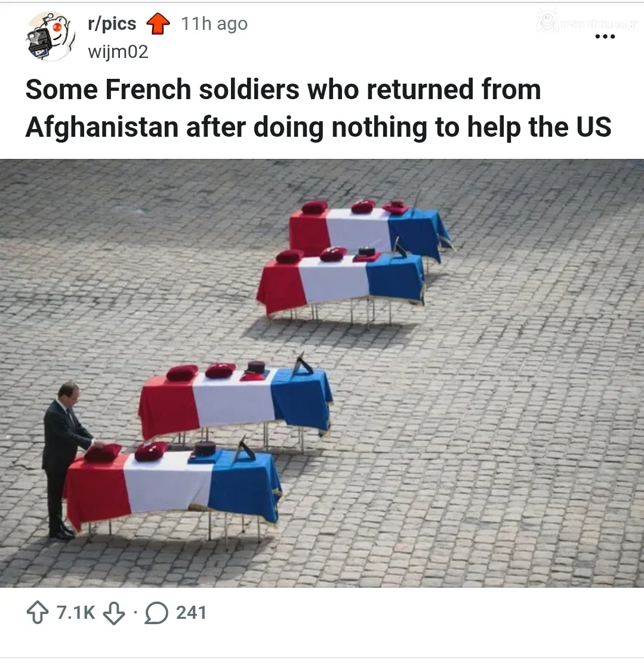Click the faint watermark site text
644x663 pixels.
(x=599, y=24)
